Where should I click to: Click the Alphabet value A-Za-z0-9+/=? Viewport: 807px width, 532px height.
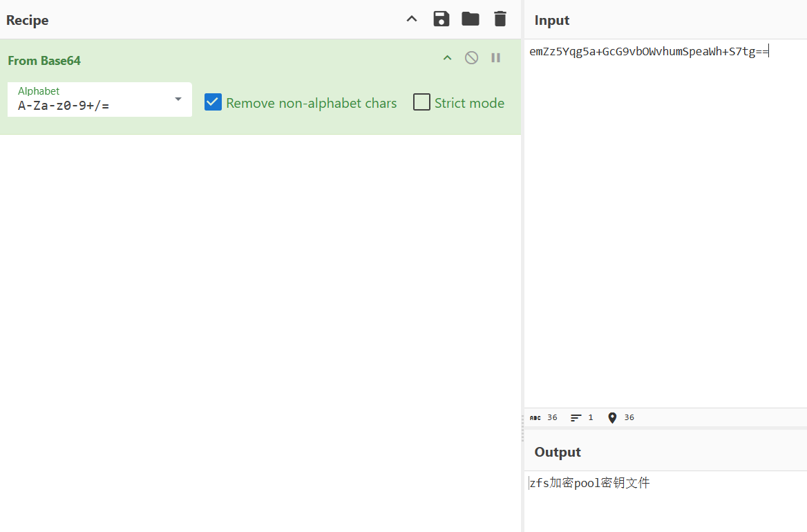(x=64, y=106)
